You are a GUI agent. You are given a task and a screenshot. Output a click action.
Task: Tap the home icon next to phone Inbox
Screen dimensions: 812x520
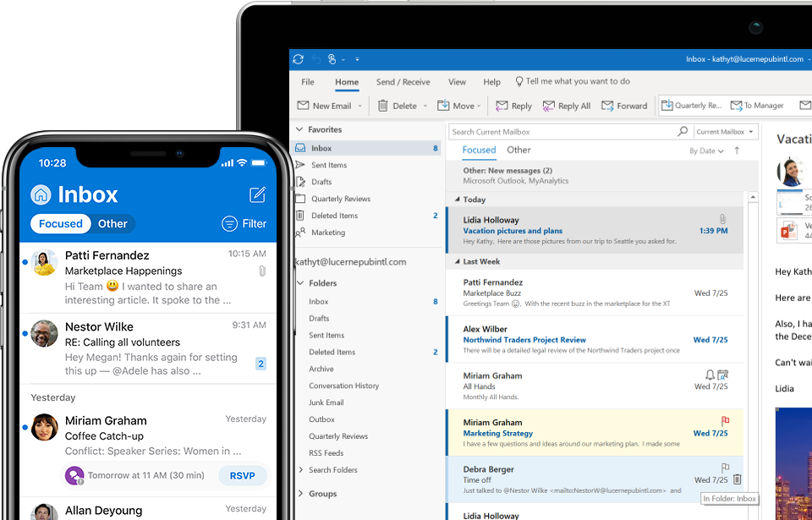pos(41,194)
